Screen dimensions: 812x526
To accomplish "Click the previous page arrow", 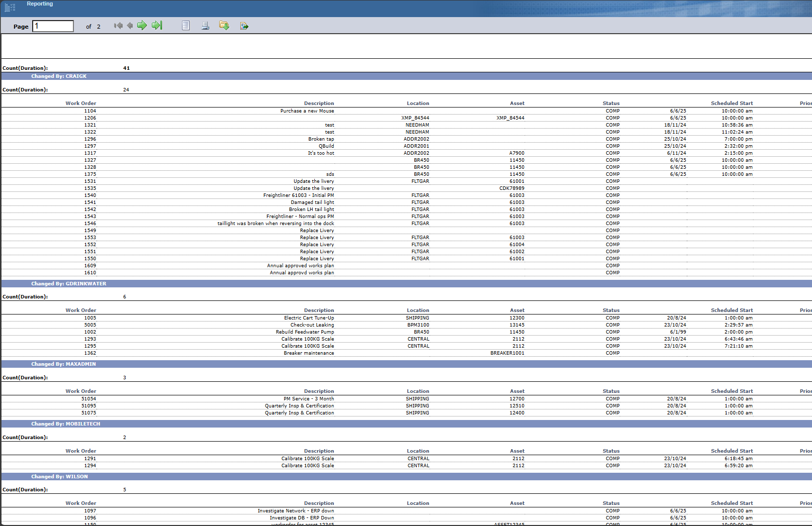I will click(130, 26).
